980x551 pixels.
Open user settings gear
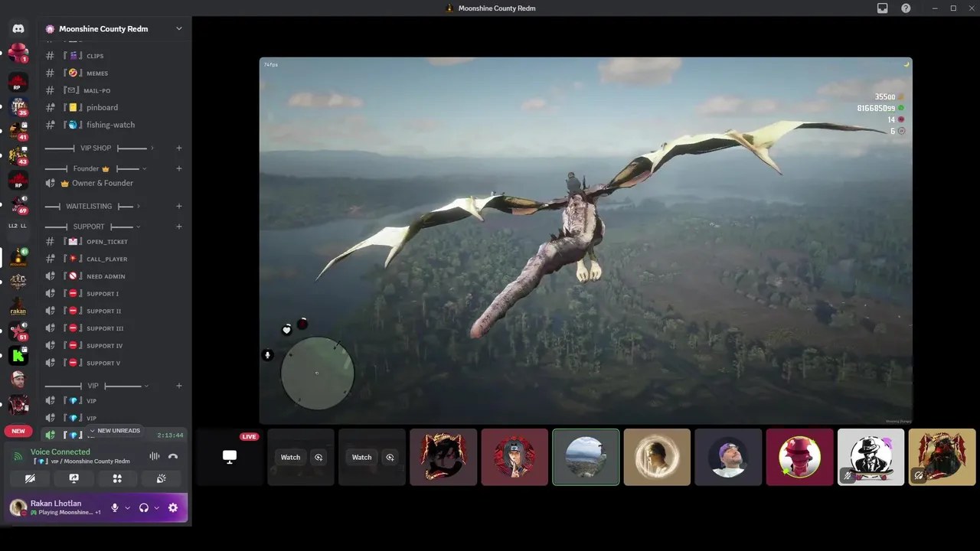tap(173, 507)
